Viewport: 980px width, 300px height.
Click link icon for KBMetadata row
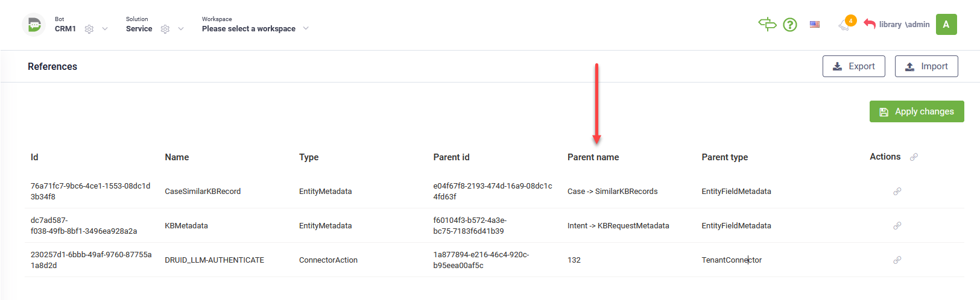(x=897, y=226)
